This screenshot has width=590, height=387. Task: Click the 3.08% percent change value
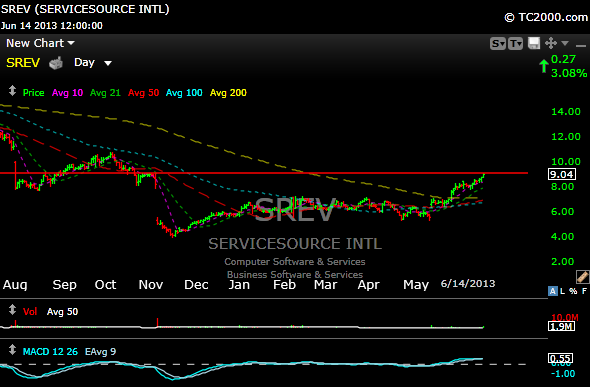coord(569,73)
